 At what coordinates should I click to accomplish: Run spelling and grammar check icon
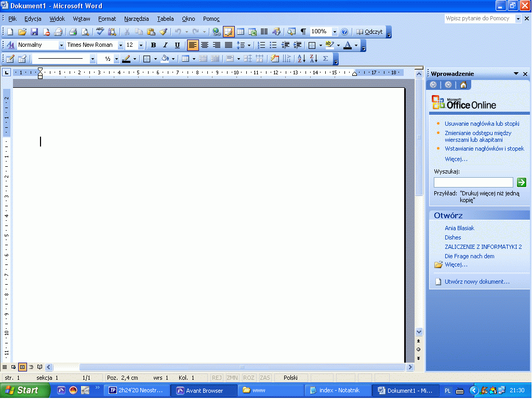point(100,32)
